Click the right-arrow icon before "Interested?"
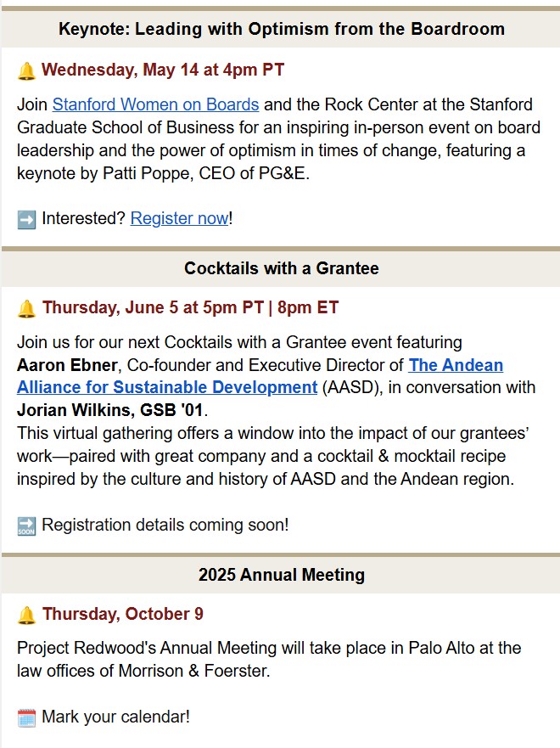560x748 pixels. tap(26, 219)
